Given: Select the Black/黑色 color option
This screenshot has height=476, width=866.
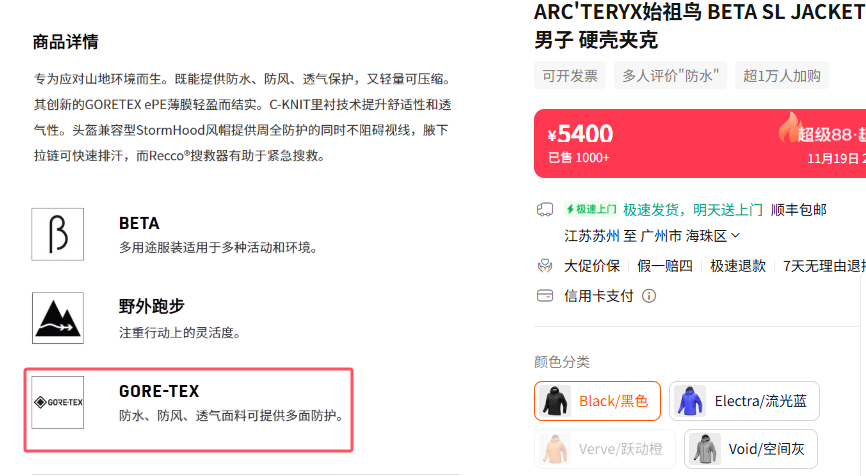Looking at the screenshot, I should click(x=598, y=401).
